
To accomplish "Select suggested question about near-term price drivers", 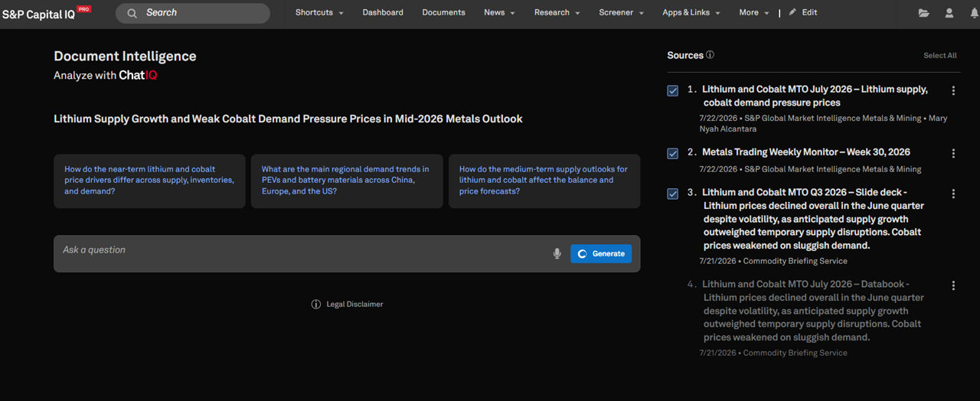I will click(149, 181).
